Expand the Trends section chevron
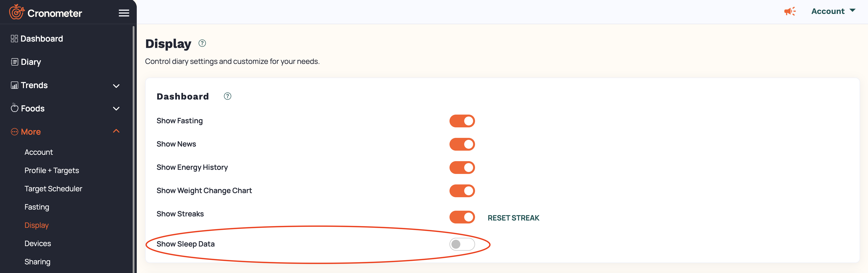This screenshot has width=868, height=273. click(x=116, y=86)
